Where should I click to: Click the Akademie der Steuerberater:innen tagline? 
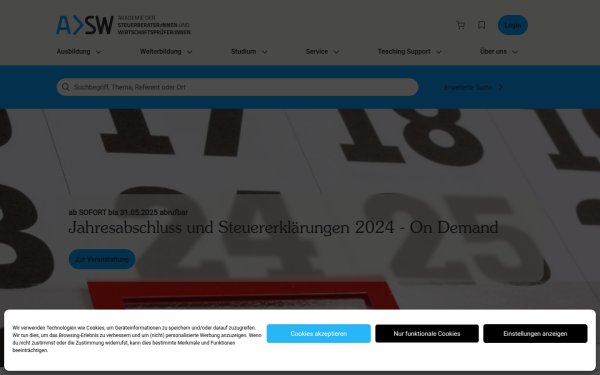(154, 25)
